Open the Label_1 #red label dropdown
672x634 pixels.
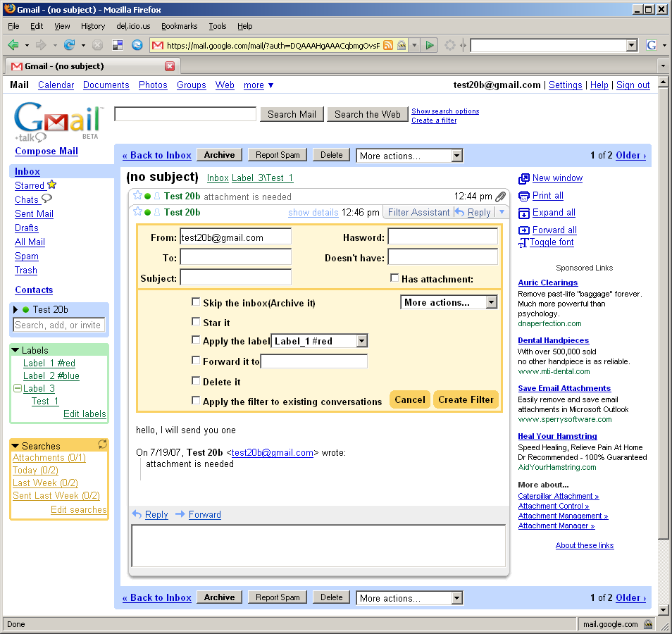(319, 341)
